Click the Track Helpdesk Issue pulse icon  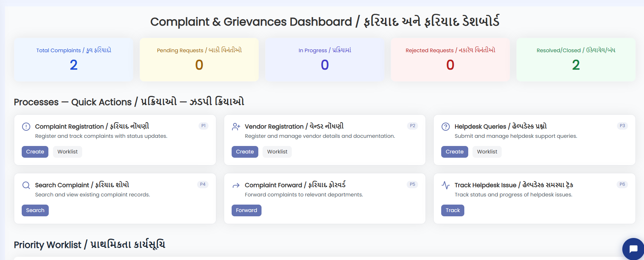pos(445,185)
